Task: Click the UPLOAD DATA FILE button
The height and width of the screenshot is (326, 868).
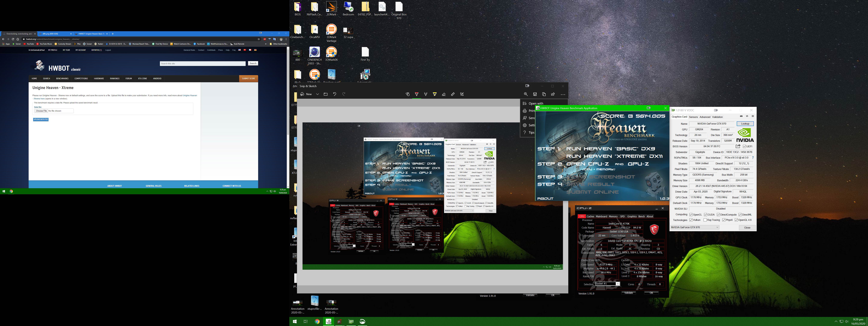Action: tap(41, 120)
